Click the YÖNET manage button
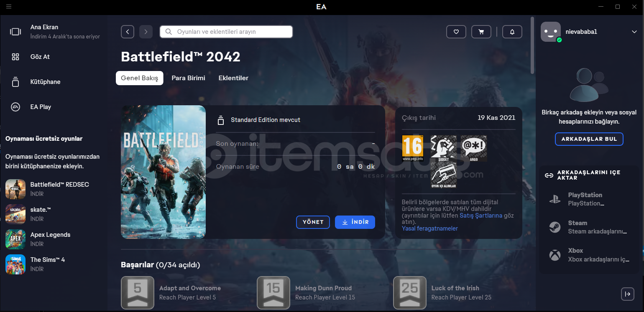The height and width of the screenshot is (312, 644). tap(313, 222)
